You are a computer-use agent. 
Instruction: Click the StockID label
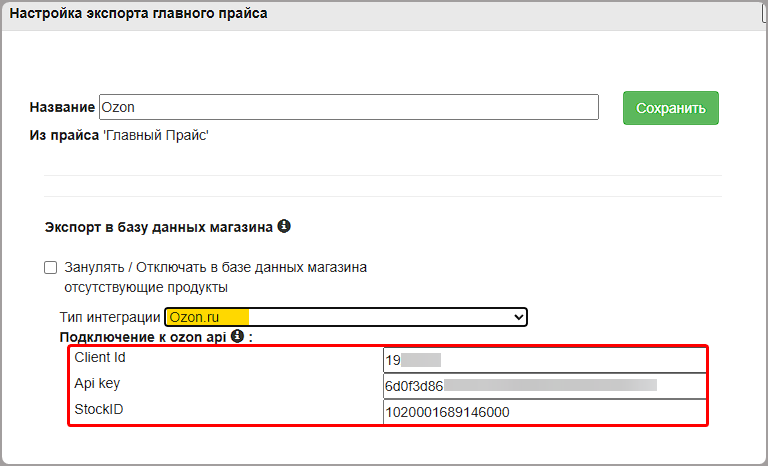coord(99,409)
